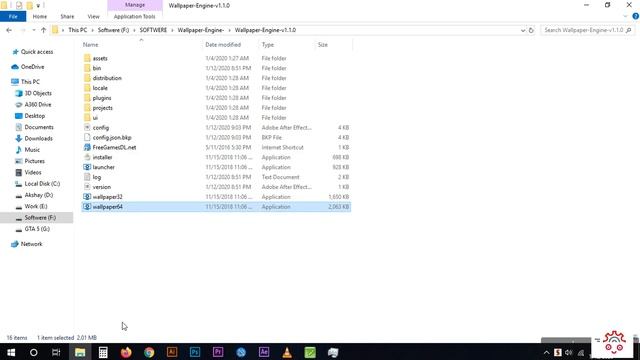Open Task View on the taskbar
Screen dimensions: 640x360
56,352
